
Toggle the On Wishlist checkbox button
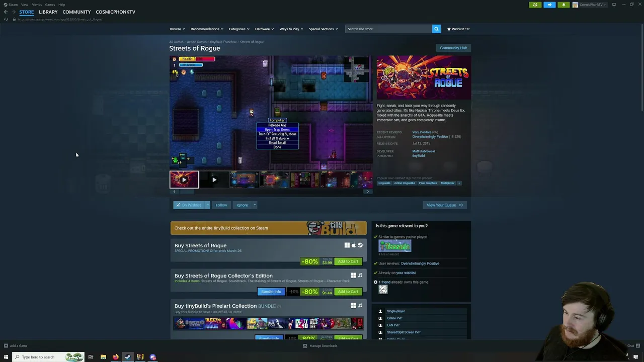[x=189, y=205]
